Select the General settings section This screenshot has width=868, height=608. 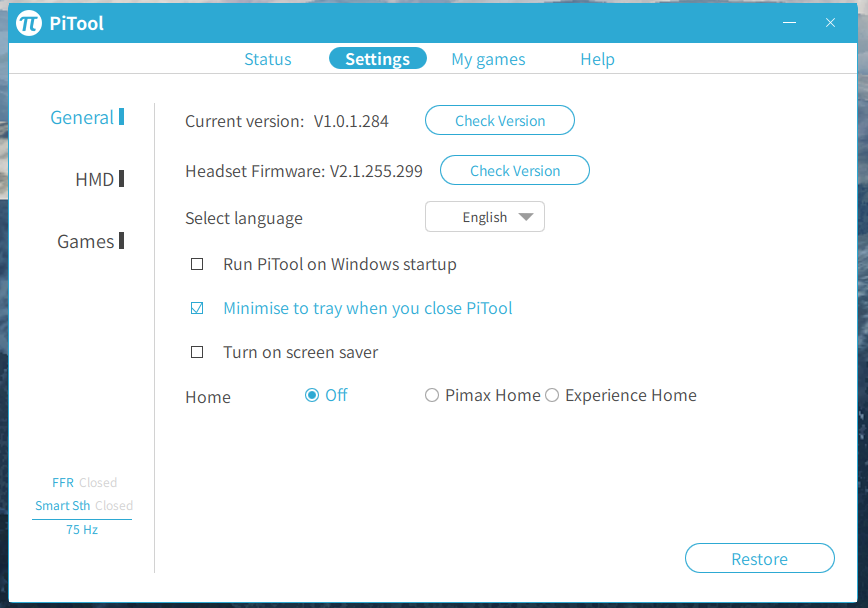[x=87, y=117]
